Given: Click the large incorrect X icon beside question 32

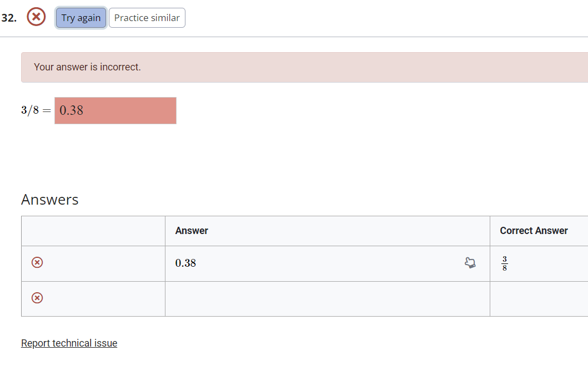Looking at the screenshot, I should 36,17.
